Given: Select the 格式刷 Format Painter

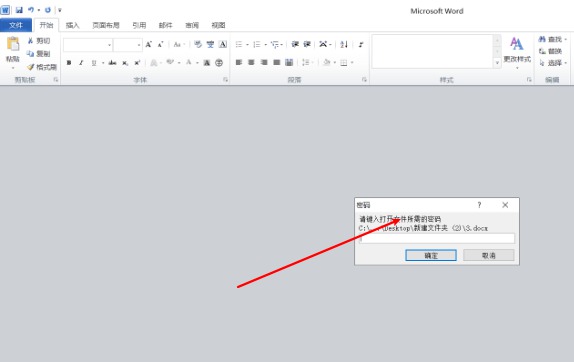Looking at the screenshot, I should click(x=42, y=67).
